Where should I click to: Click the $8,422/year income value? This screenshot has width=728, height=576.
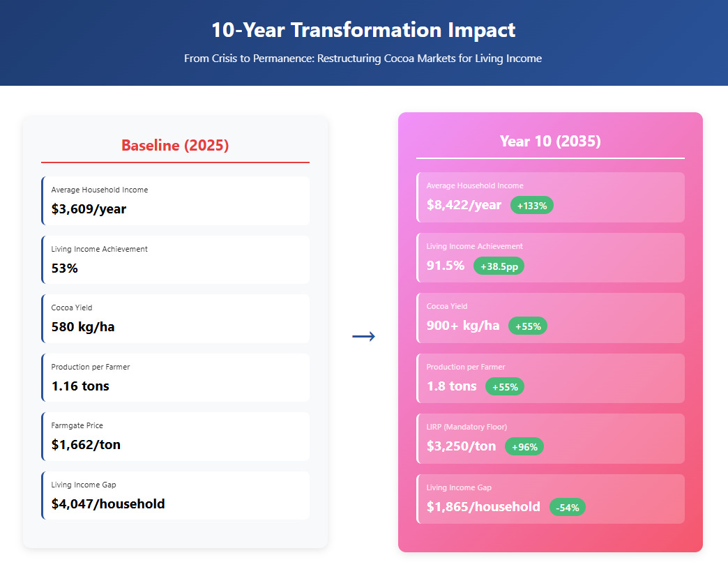click(464, 205)
